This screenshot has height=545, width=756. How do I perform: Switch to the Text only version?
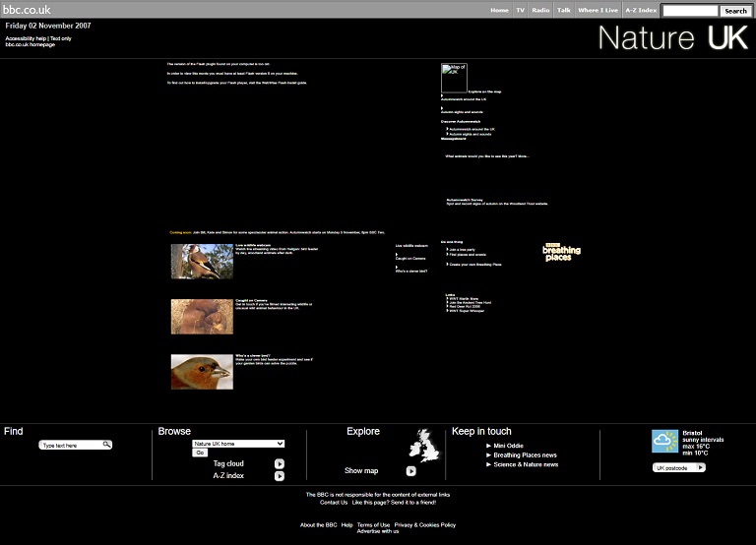61,38
